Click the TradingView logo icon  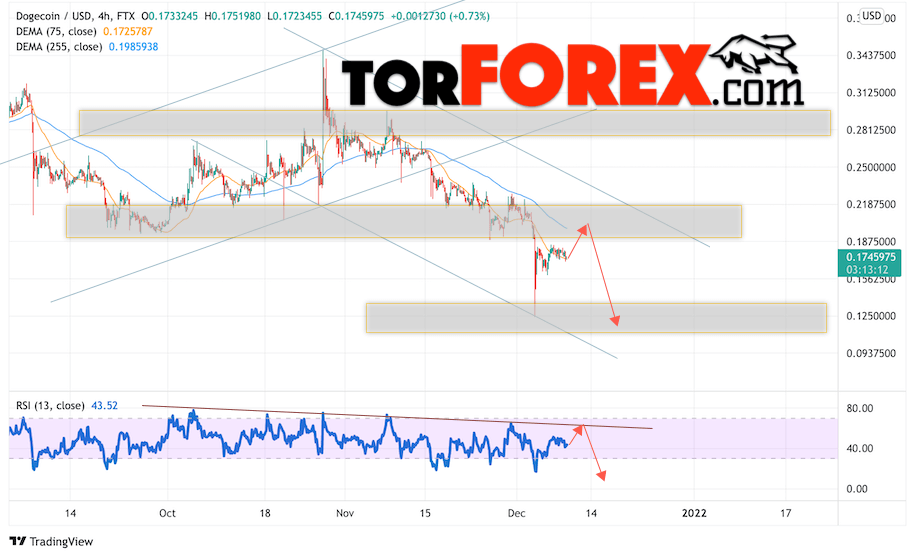point(18,541)
